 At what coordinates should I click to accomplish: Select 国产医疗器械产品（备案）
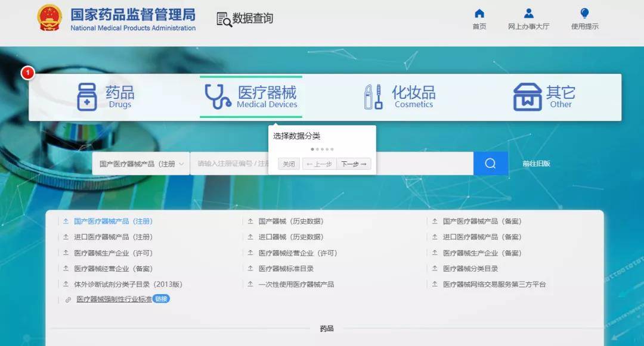click(482, 222)
